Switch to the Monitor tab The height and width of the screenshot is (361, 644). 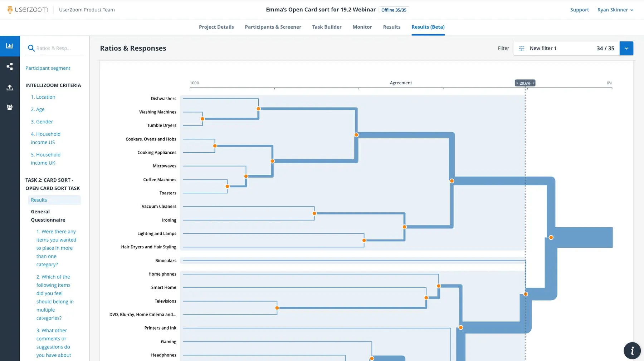coord(362,27)
